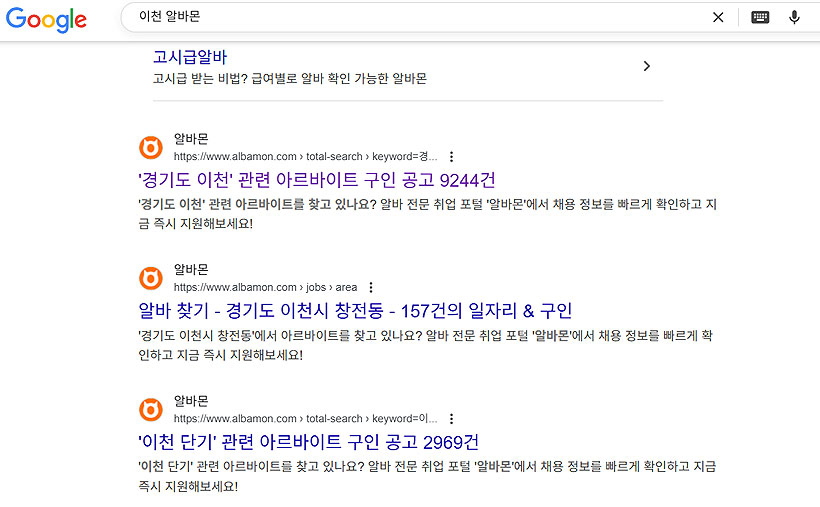Click description 고시급 받는 비법? 급여별로 알바 확인

tap(290, 78)
